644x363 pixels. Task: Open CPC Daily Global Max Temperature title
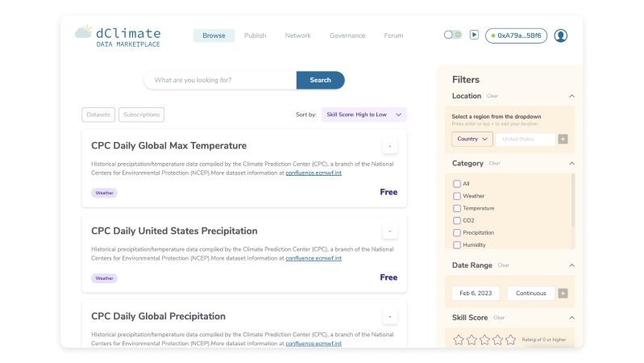point(168,145)
